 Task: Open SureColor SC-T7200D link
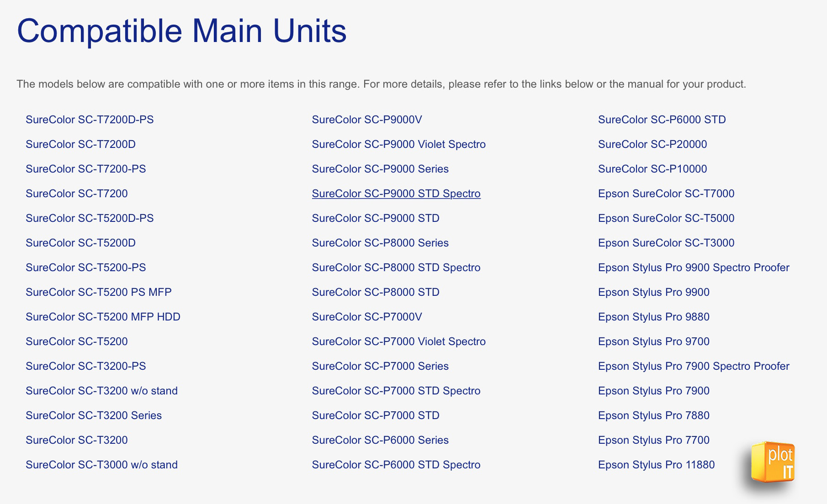(x=80, y=144)
